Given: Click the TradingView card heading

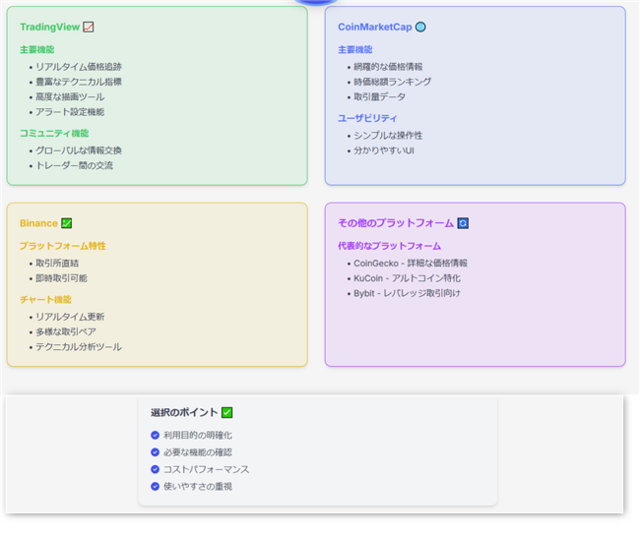Looking at the screenshot, I should (x=50, y=27).
